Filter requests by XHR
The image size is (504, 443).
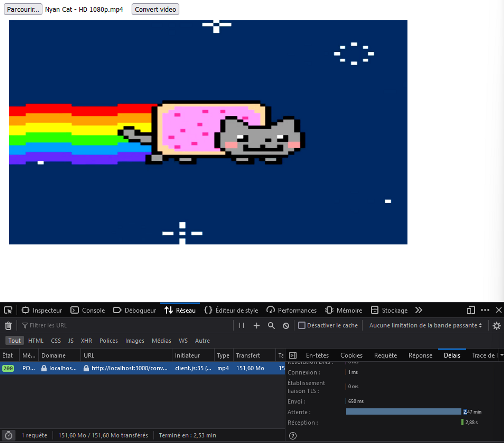click(87, 341)
